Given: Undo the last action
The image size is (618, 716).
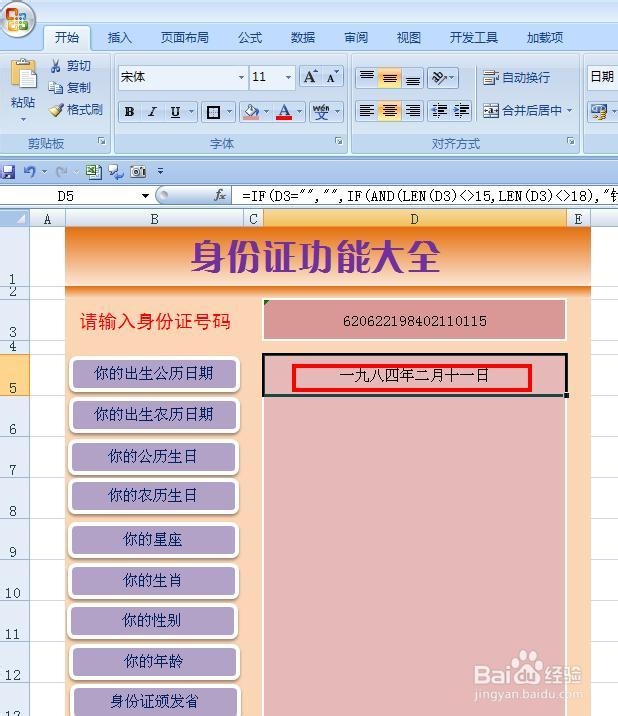Looking at the screenshot, I should 30,172.
